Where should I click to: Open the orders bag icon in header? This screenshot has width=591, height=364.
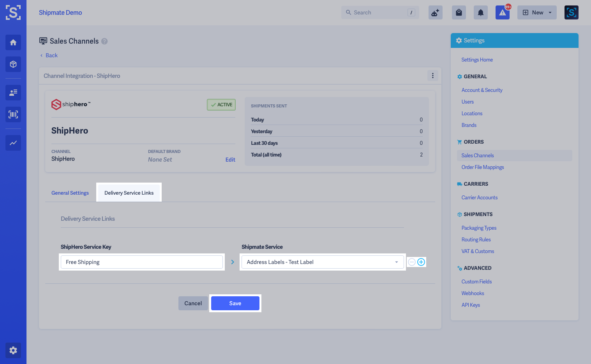click(x=459, y=12)
